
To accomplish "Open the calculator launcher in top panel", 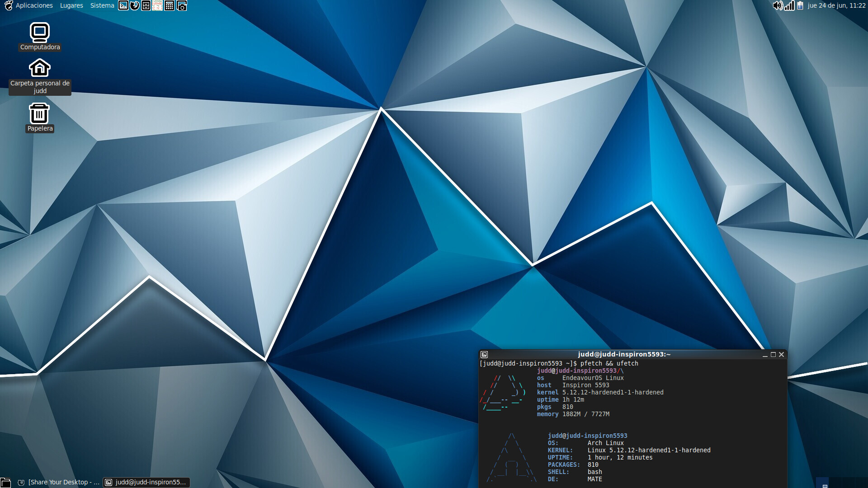I will (x=170, y=5).
